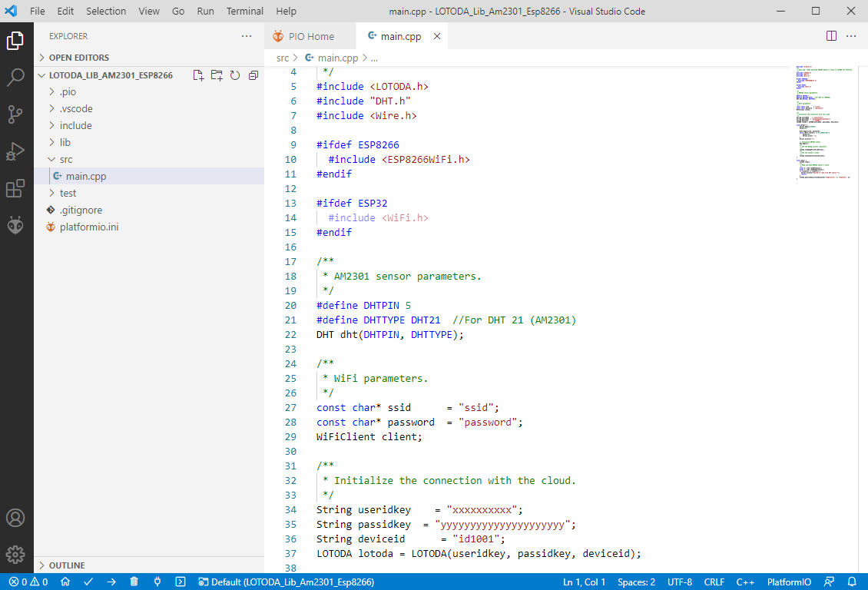868x590 pixels.
Task: Change language mode via C++
Action: point(745,582)
